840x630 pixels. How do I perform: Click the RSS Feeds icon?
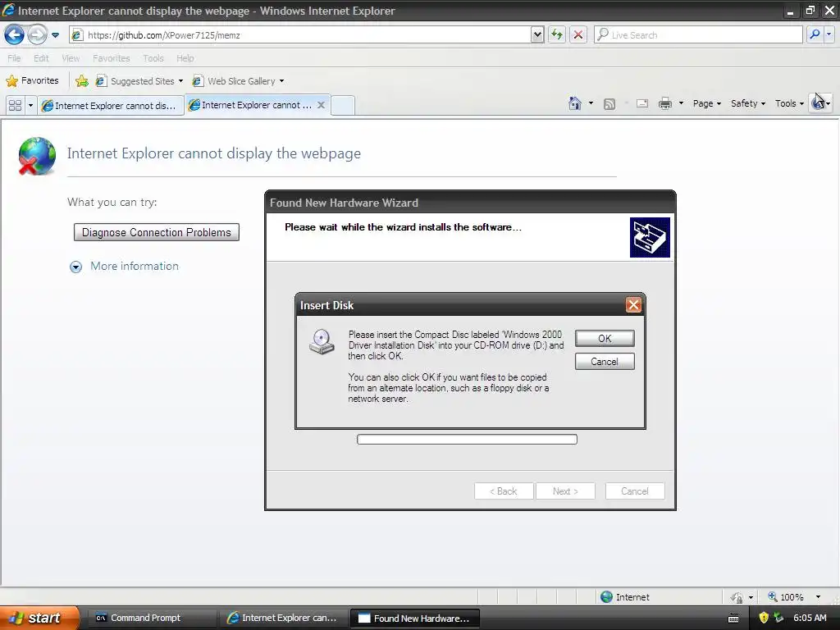609,104
